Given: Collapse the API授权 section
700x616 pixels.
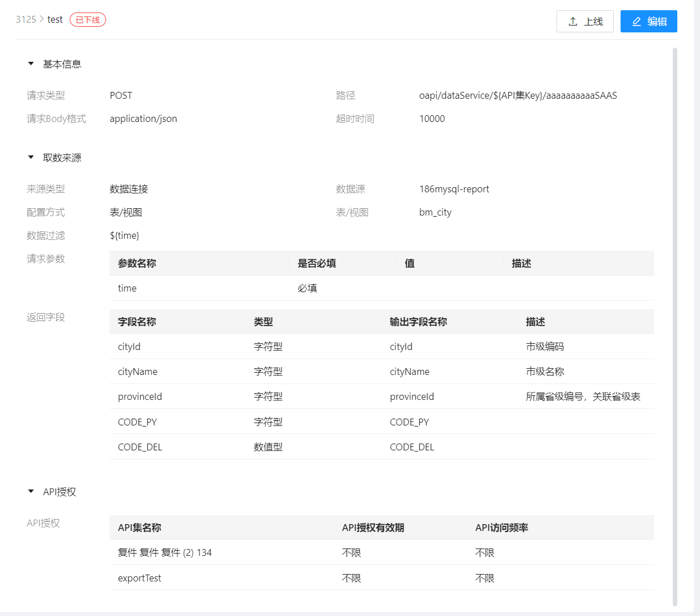Looking at the screenshot, I should coord(31,492).
